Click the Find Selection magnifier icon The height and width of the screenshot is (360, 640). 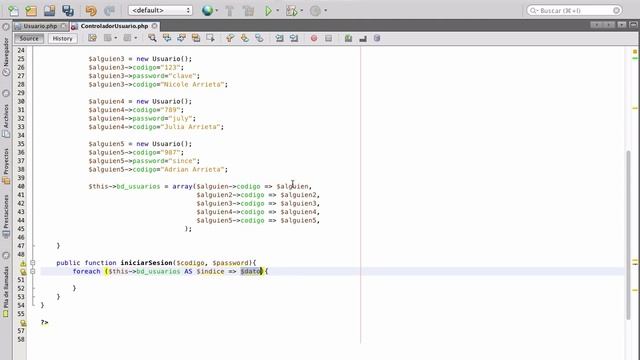(152, 38)
